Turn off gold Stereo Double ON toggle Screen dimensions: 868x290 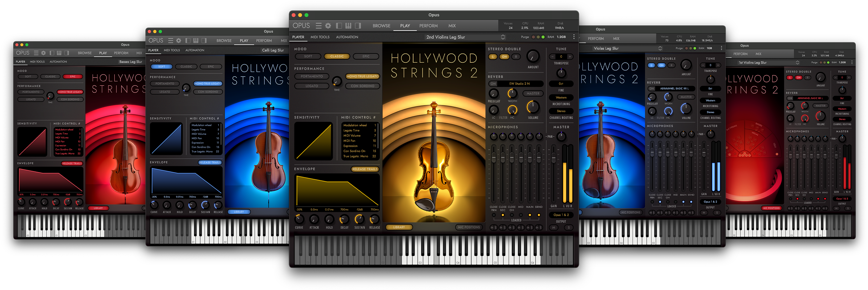tap(504, 57)
